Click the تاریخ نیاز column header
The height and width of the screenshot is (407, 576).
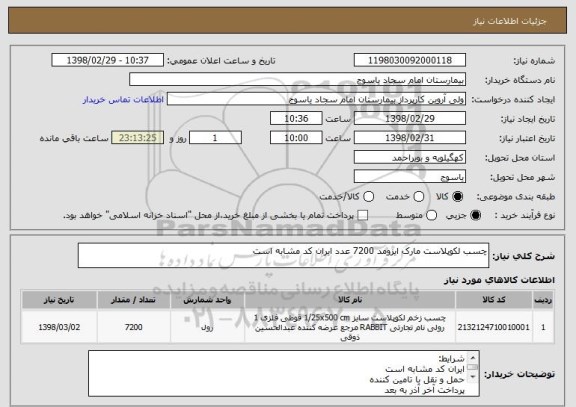(x=59, y=300)
